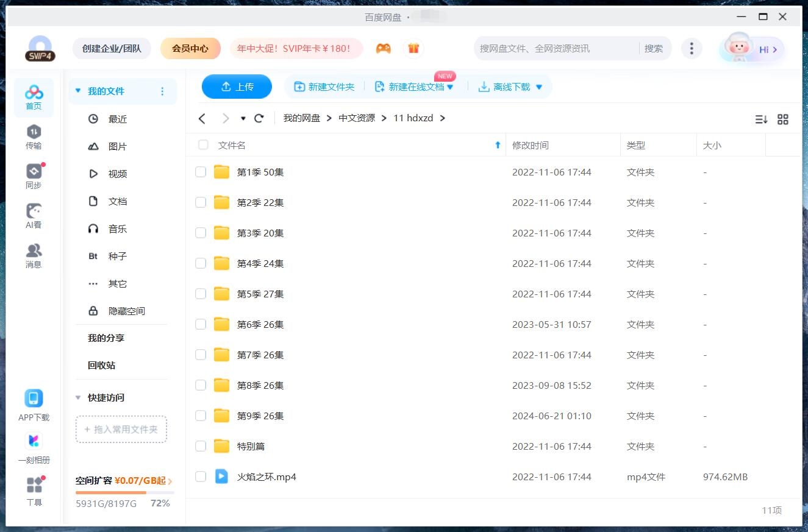The width and height of the screenshot is (808, 532).
Task: Select all files via header checkbox
Action: pos(202,145)
